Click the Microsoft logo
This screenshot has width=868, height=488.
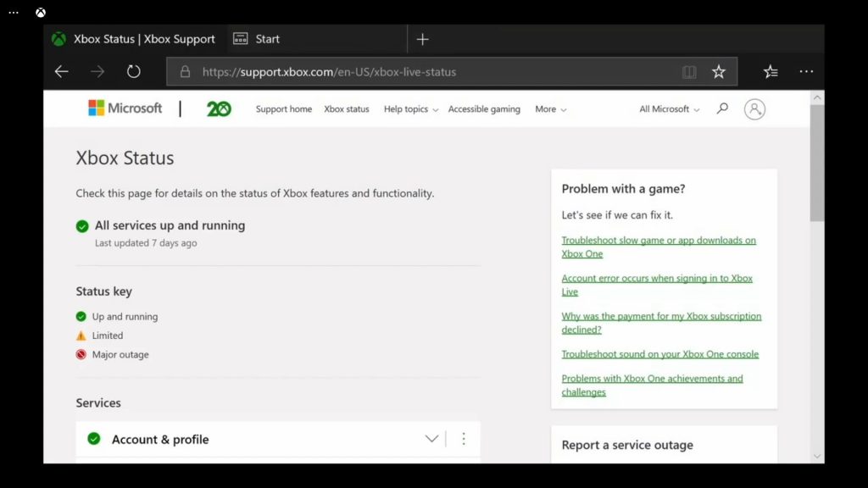coord(125,108)
